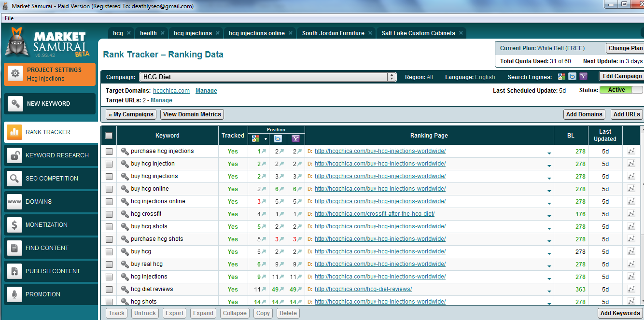Expand ranking page dropdown for hcg diet reviews

click(x=549, y=292)
